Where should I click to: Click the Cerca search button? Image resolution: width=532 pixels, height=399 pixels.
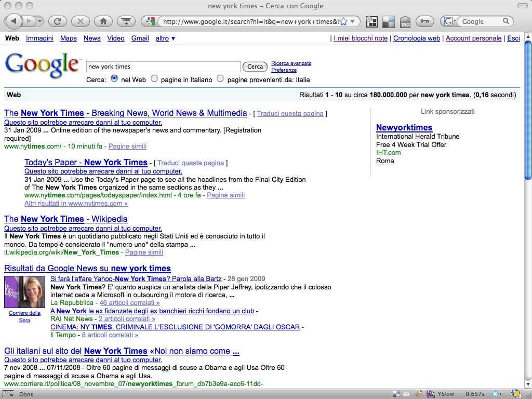click(255, 66)
